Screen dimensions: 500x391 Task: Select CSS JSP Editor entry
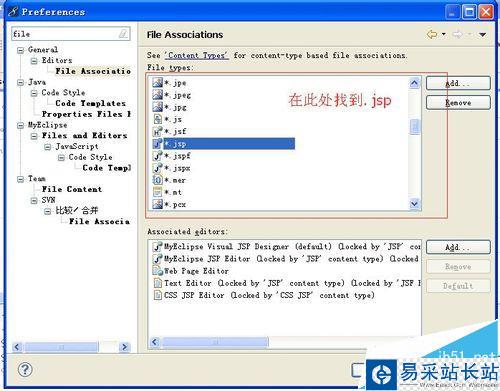[264, 295]
